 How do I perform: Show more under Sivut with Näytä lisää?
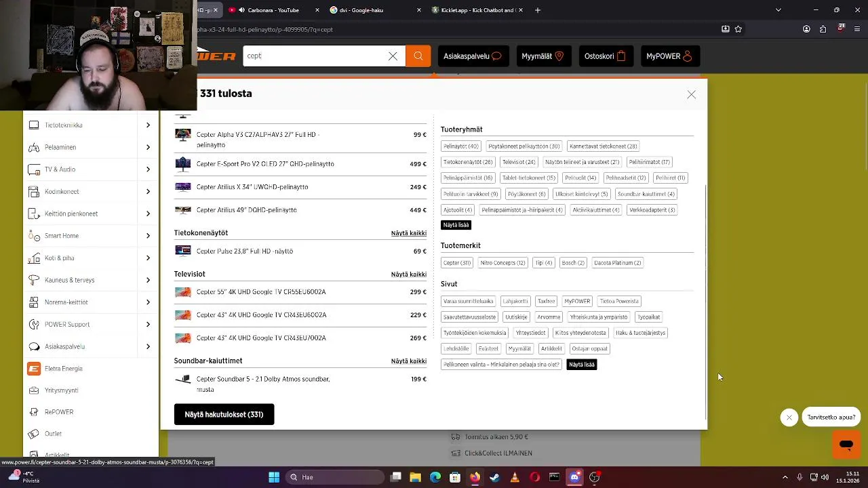tap(581, 365)
